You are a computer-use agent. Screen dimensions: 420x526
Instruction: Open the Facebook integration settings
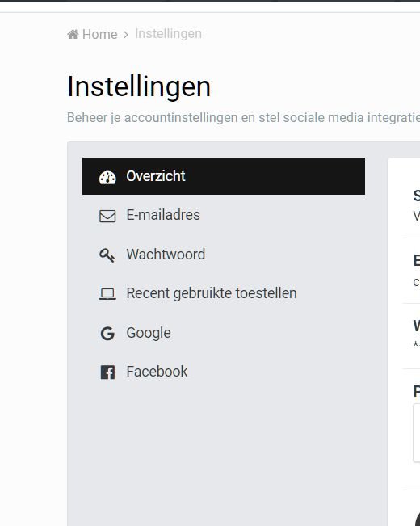coord(224,372)
